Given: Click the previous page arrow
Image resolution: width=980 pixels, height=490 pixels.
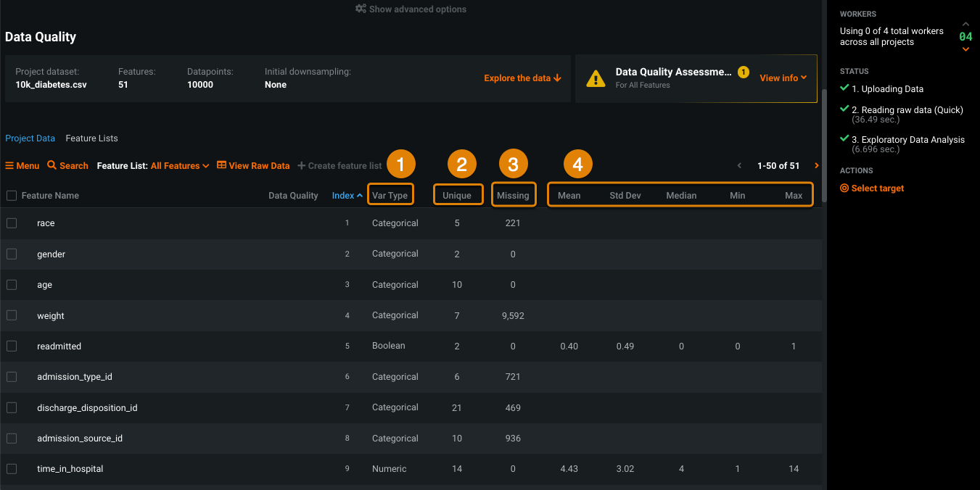Looking at the screenshot, I should [x=739, y=166].
